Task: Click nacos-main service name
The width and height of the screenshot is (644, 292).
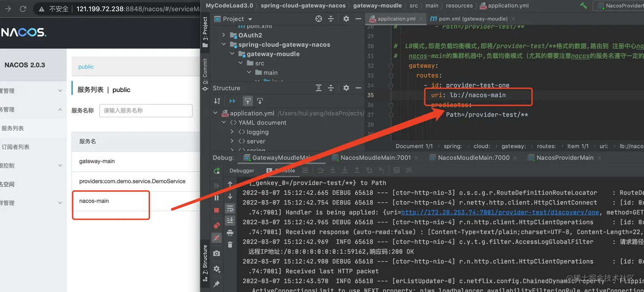Action: pos(94,201)
